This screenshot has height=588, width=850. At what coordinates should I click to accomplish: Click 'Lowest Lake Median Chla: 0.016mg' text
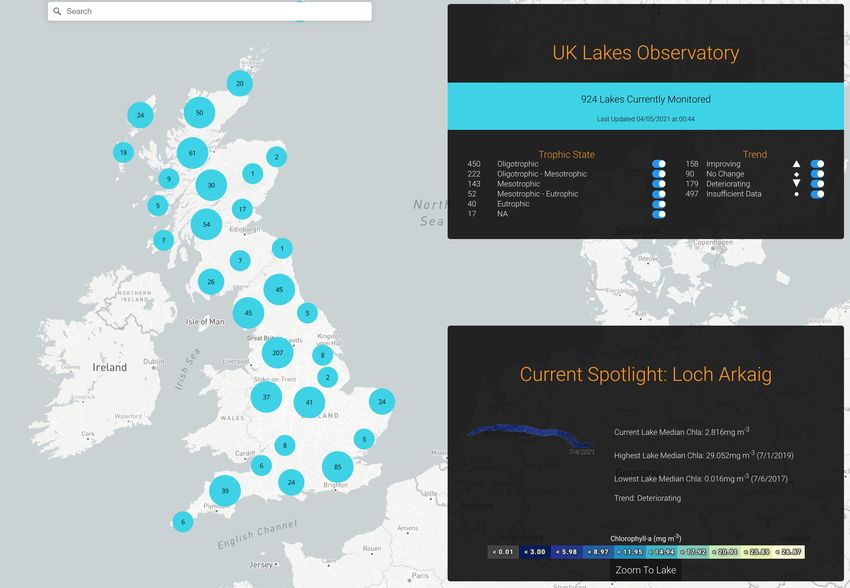tap(701, 479)
